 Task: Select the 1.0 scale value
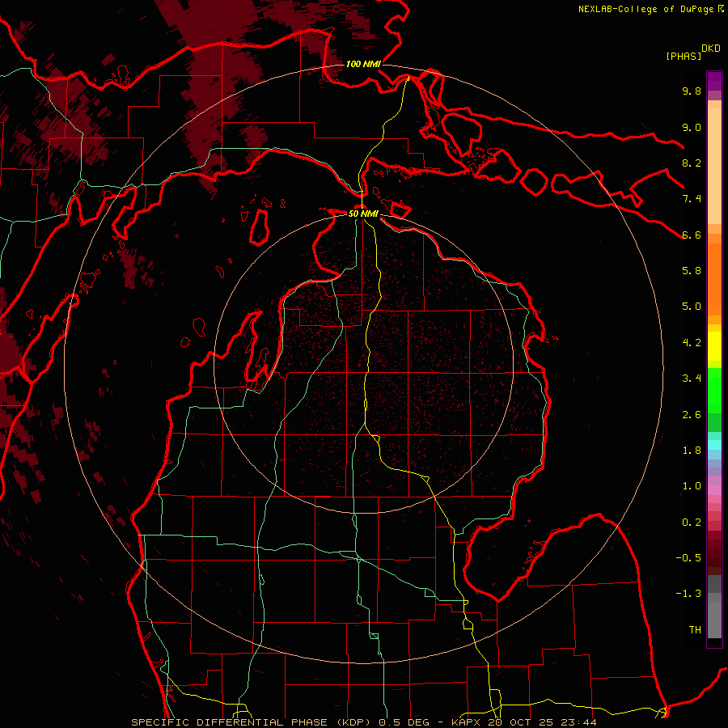tap(692, 485)
